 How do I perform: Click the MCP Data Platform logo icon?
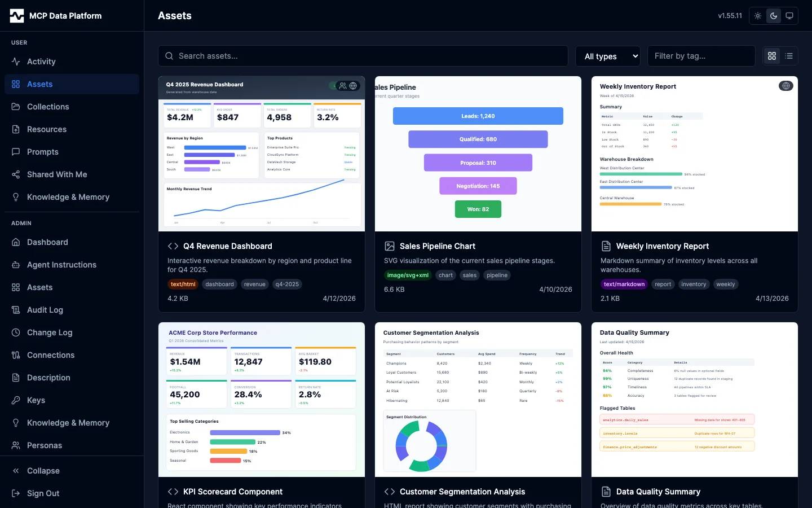[x=17, y=16]
